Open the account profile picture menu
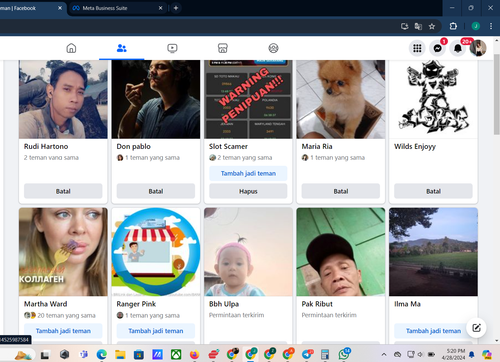500x362 pixels. [478, 48]
